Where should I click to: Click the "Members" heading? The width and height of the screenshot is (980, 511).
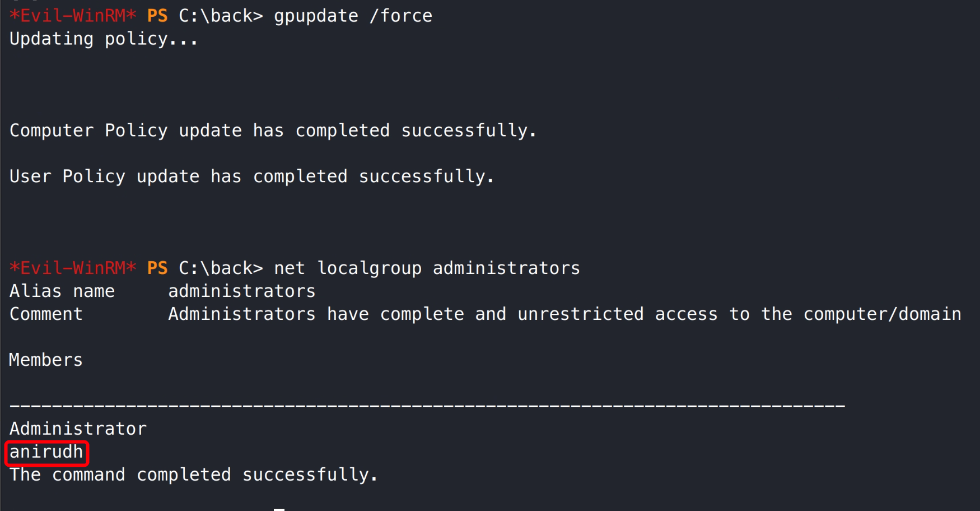pos(46,360)
